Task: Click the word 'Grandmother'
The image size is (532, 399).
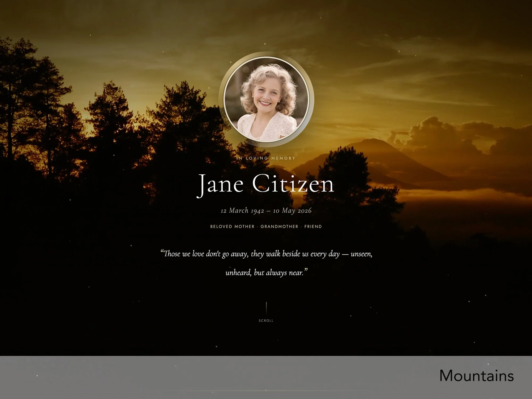Action: (x=279, y=227)
